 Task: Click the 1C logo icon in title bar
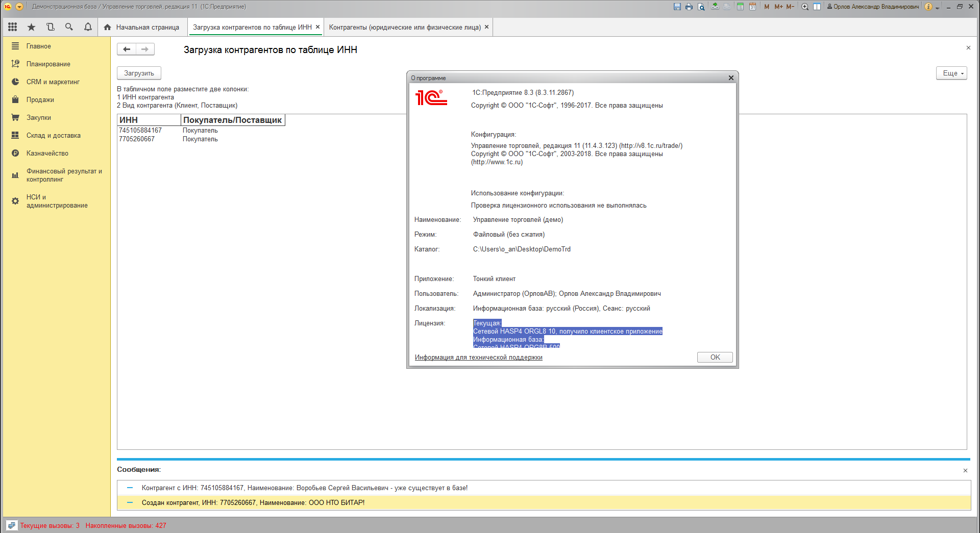tap(8, 7)
